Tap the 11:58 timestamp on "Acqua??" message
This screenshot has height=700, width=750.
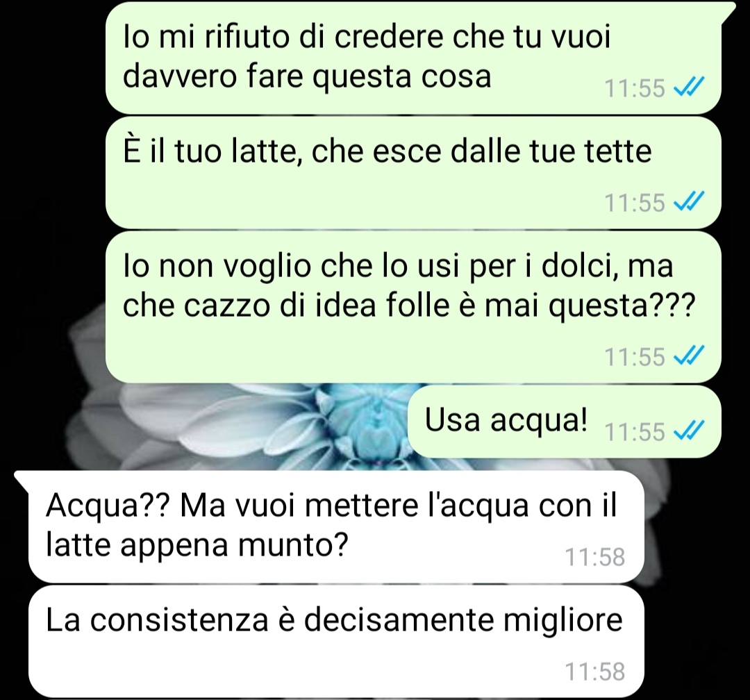pyautogui.click(x=595, y=557)
